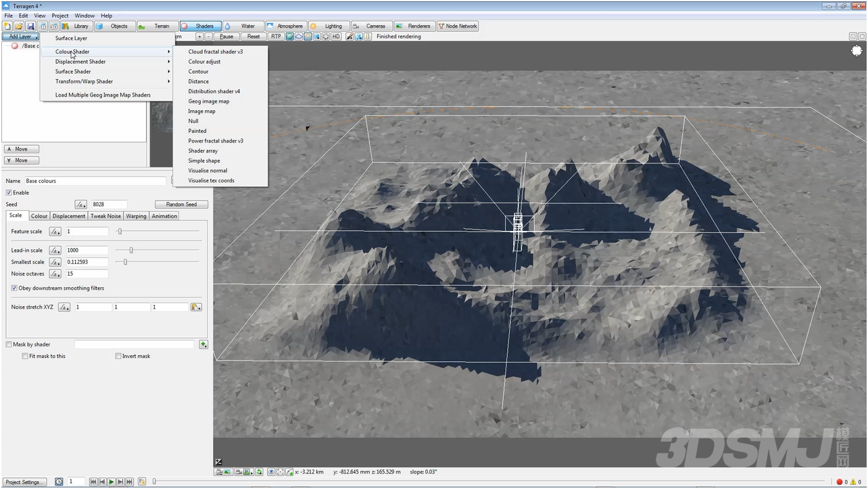Click the add mask shader plus icon
The image size is (868, 489).
pos(203,344)
